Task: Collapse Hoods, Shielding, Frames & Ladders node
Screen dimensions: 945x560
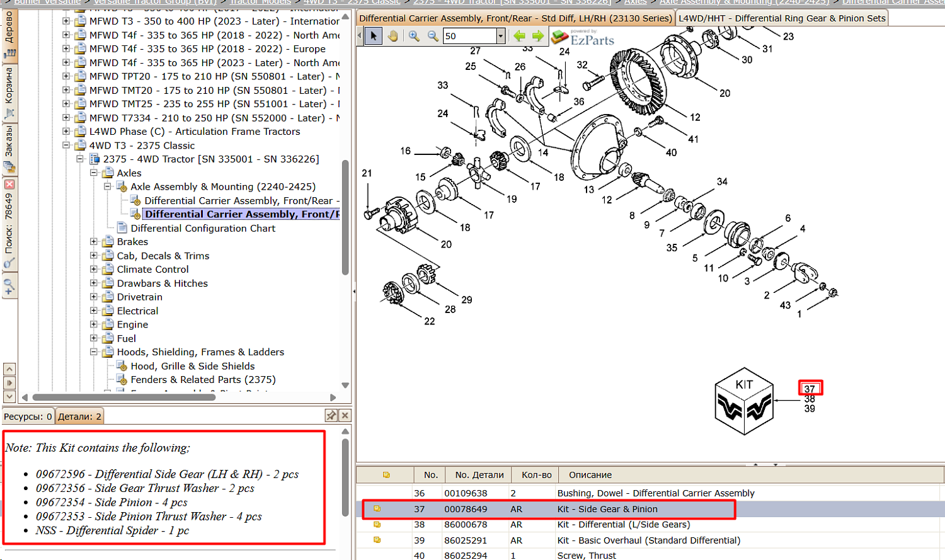Action: coord(94,352)
